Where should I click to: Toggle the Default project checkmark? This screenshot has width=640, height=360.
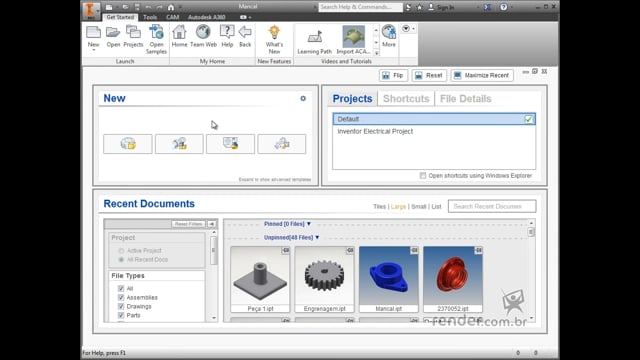click(x=528, y=119)
